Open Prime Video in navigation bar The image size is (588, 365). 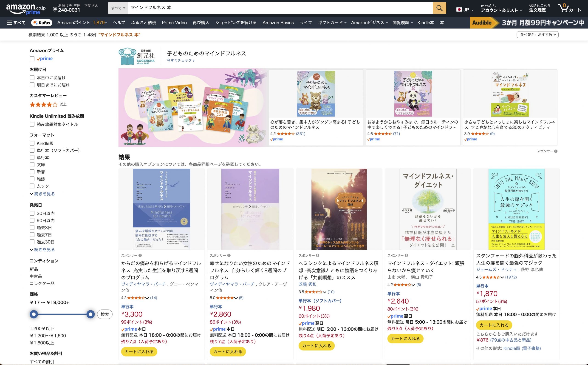click(x=174, y=23)
